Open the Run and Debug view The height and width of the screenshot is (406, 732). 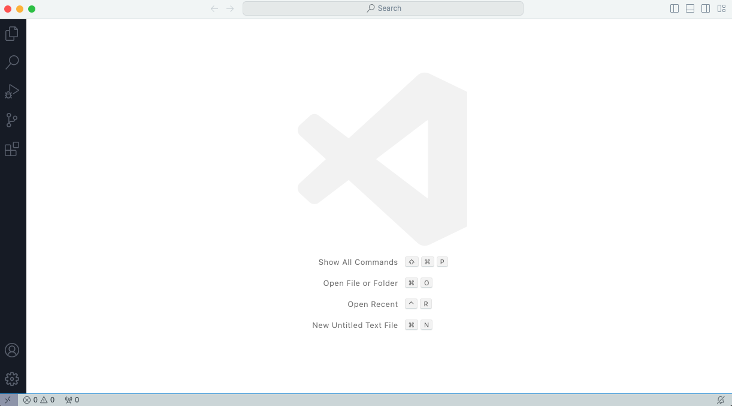pos(12,91)
